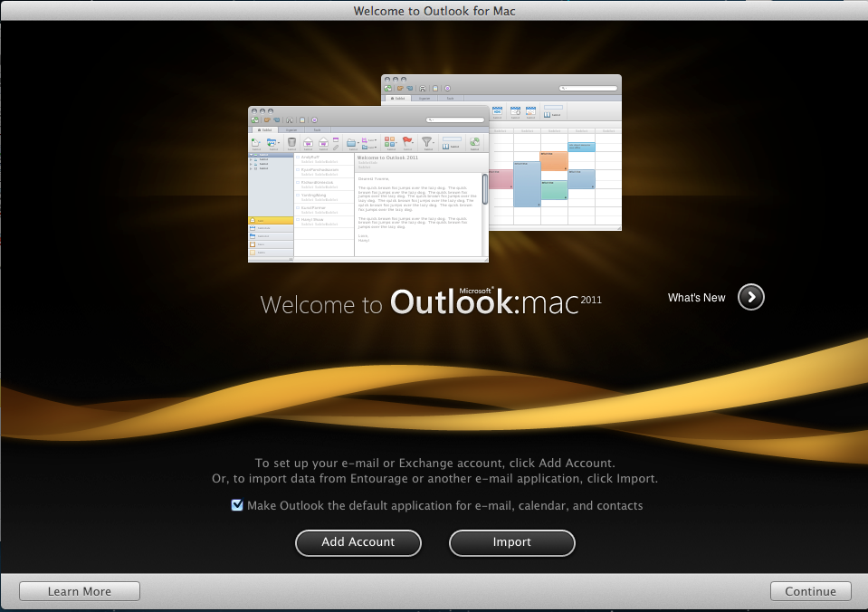868x612 pixels.
Task: Click the green calendar event block
Action: point(553,190)
